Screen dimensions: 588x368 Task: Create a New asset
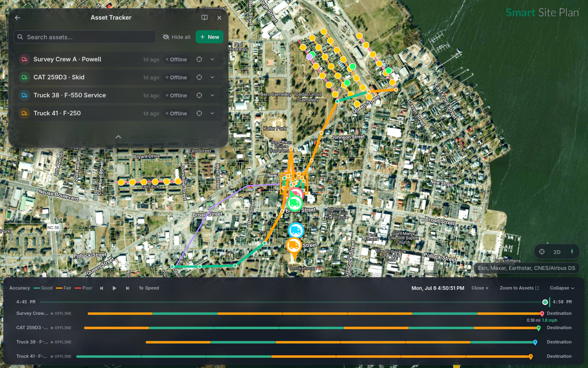(209, 37)
